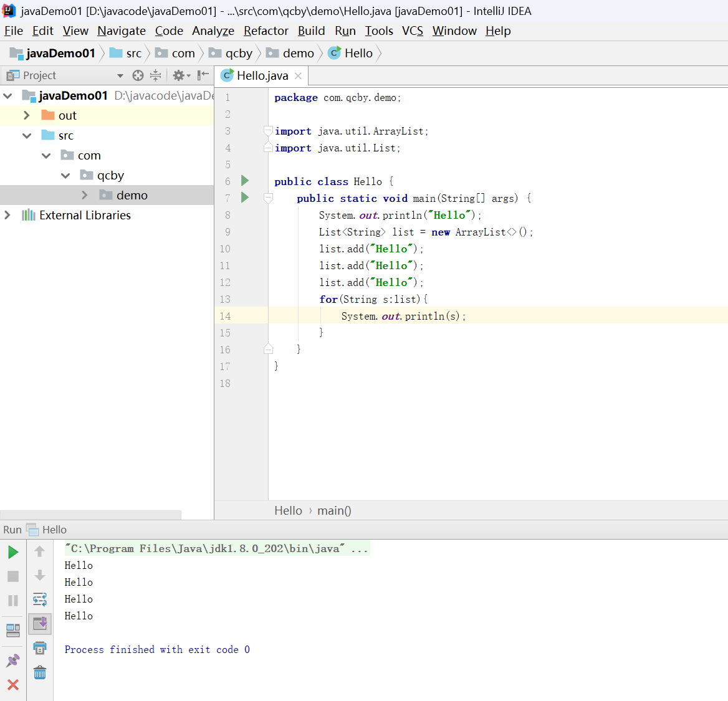Screen dimensions: 728x701
Task: Collapse the qcby package
Action: pos(65,176)
